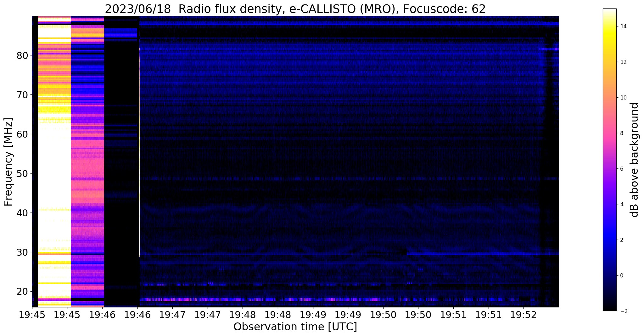
Task: Select the 60 MHz frequency tick label
Action: (x=22, y=134)
